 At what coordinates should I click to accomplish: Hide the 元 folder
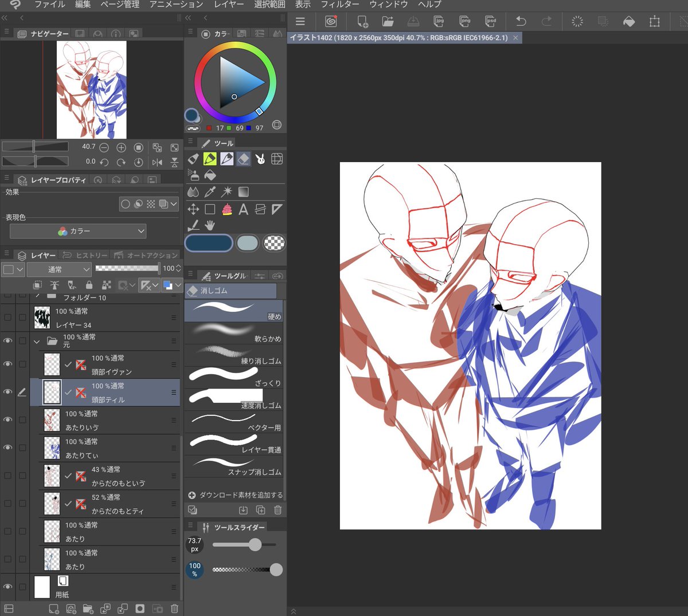pos(7,341)
